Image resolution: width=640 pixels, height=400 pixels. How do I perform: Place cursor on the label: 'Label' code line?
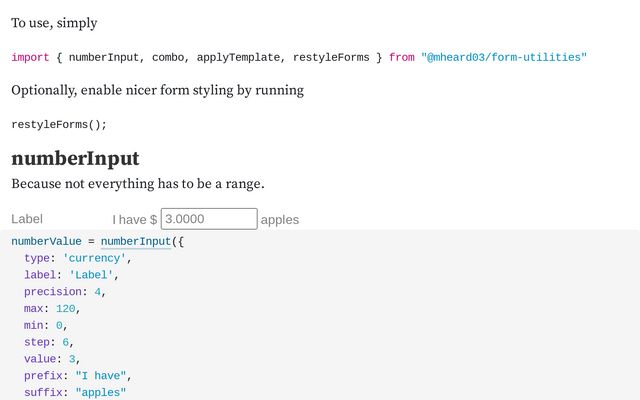click(71, 275)
